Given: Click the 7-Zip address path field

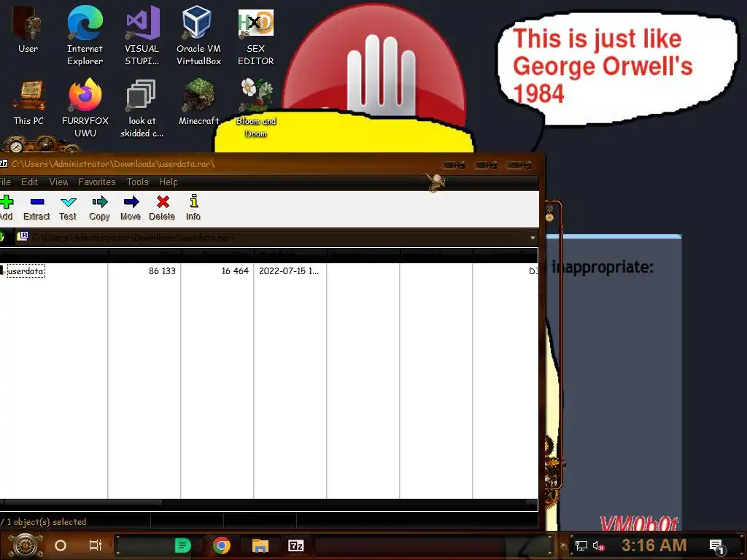Looking at the screenshot, I should tap(276, 237).
